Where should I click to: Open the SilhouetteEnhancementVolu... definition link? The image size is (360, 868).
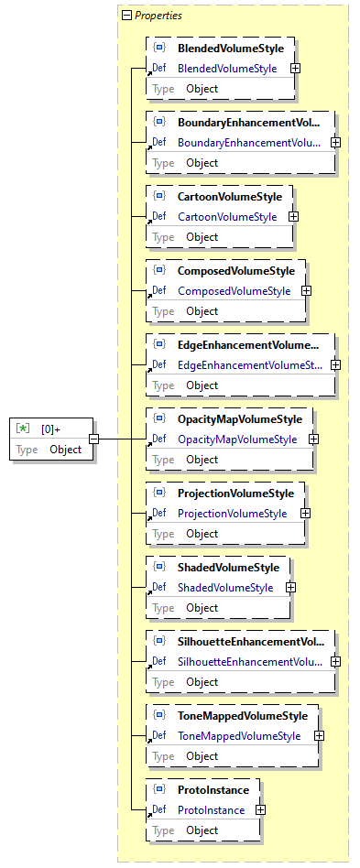(x=250, y=661)
